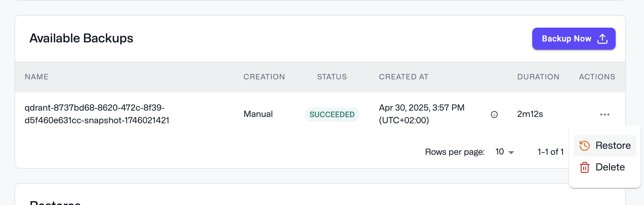Click the DURATION column header

[538, 77]
